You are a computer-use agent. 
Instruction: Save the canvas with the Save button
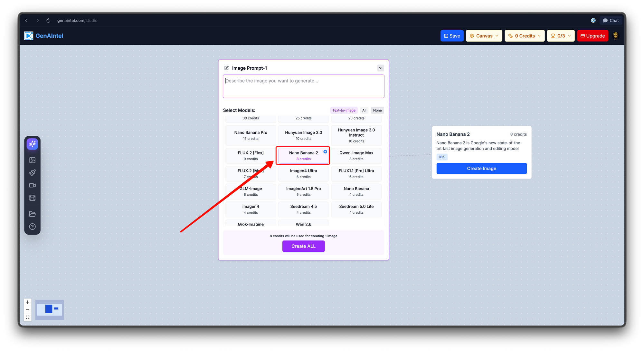[x=452, y=36]
